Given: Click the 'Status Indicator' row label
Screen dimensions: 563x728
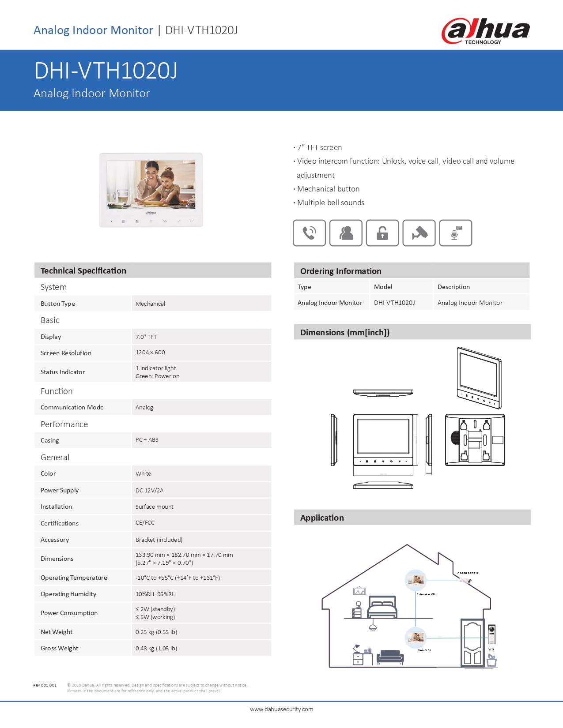Looking at the screenshot, I should tap(63, 372).
